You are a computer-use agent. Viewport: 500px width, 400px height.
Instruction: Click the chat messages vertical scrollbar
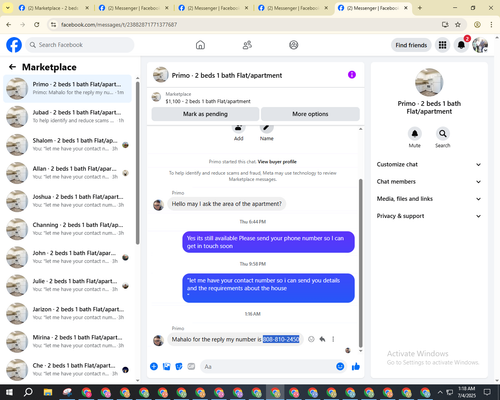click(x=360, y=263)
